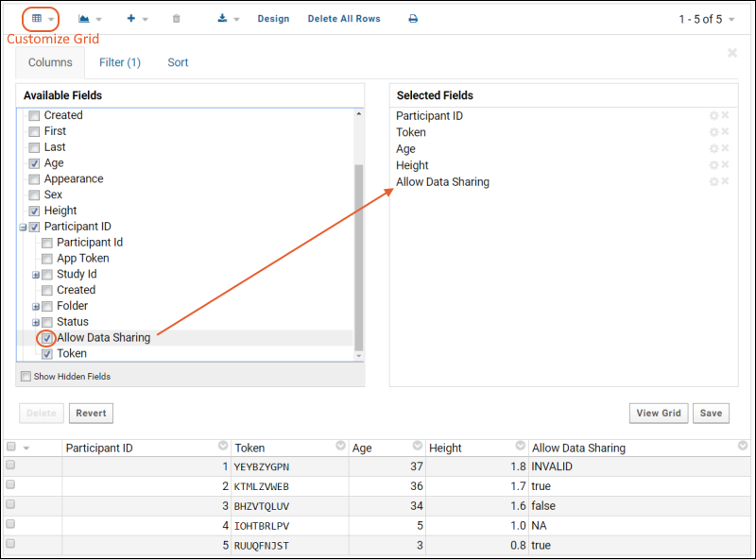The height and width of the screenshot is (559, 756).
Task: Open row selection dropdown arrow in header
Action: pyautogui.click(x=26, y=449)
